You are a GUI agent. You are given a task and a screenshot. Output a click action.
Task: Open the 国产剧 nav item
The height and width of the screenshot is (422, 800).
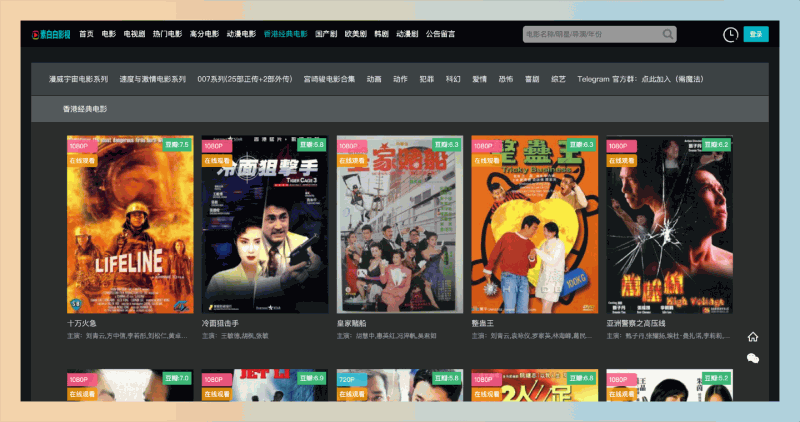click(x=326, y=34)
